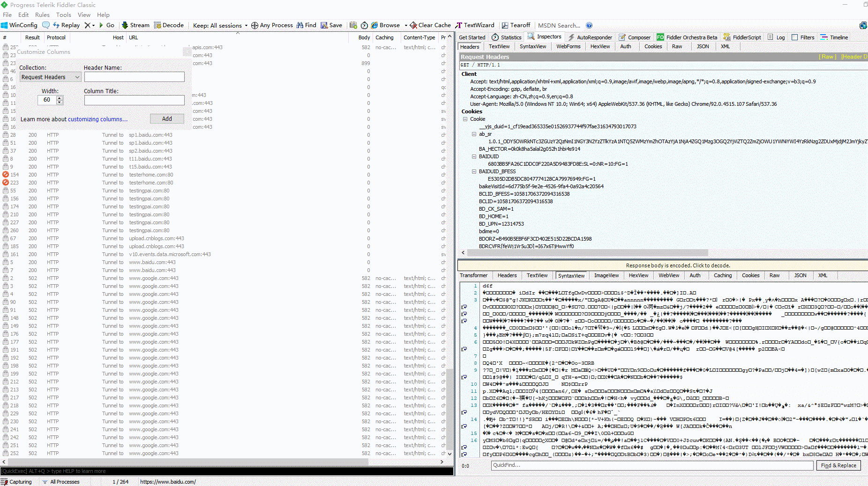Focus the Header Name input field
Viewport: 868px width, 486px height.
pos(134,77)
